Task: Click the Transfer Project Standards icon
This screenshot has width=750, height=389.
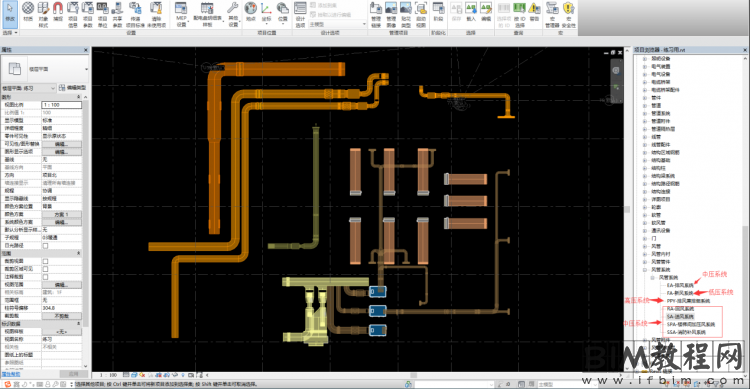Action: tap(135, 13)
